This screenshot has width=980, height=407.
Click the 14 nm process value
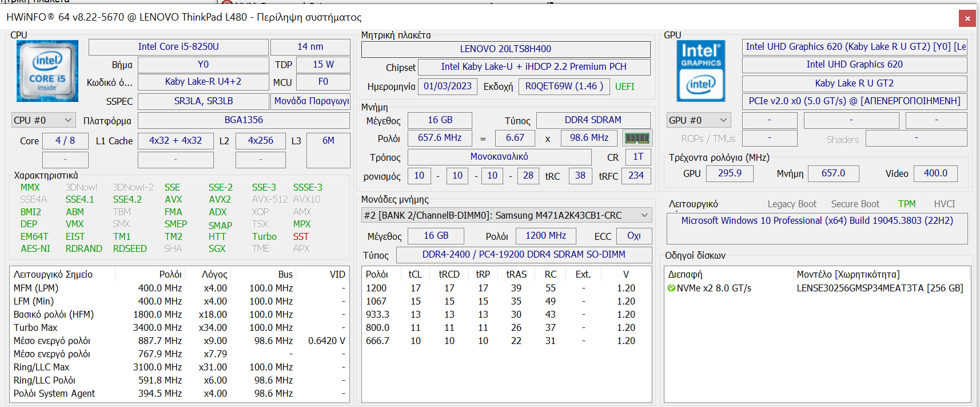[310, 47]
